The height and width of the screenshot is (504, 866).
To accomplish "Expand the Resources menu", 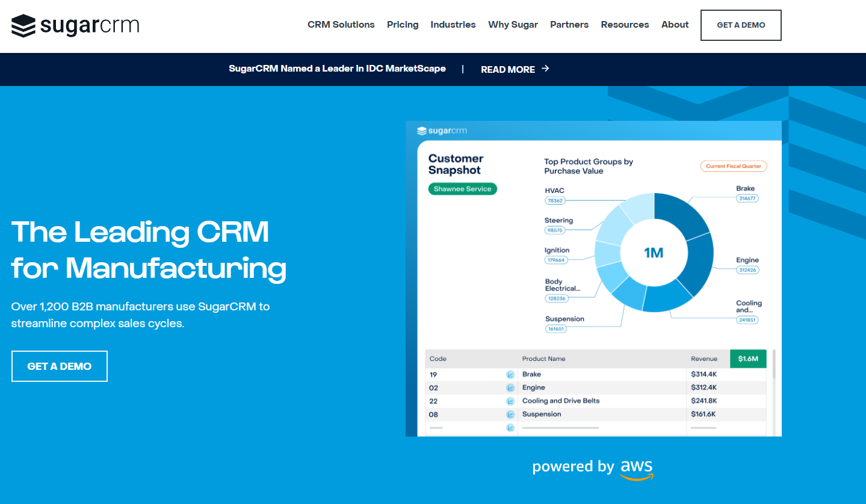I will (625, 25).
